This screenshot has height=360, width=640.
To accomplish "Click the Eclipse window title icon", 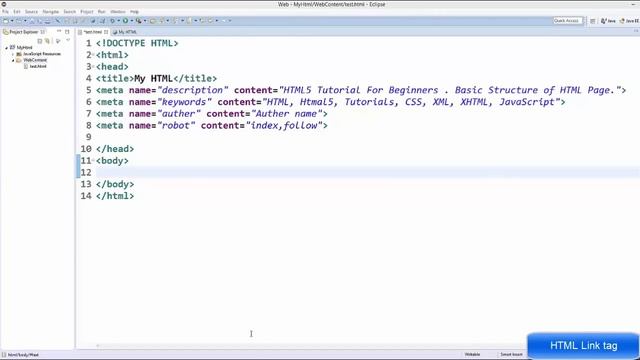I will tap(4, 4).
